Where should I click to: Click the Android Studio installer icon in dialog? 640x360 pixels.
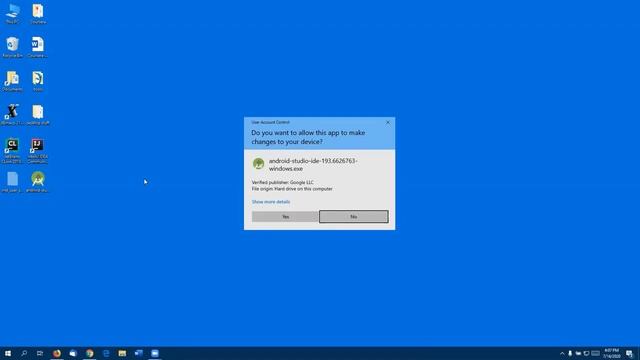[x=258, y=164]
